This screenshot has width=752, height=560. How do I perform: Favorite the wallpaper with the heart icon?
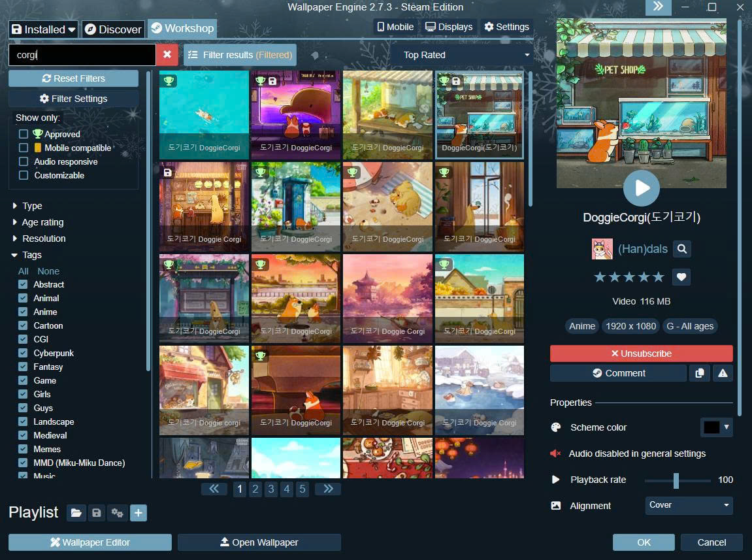click(x=681, y=277)
